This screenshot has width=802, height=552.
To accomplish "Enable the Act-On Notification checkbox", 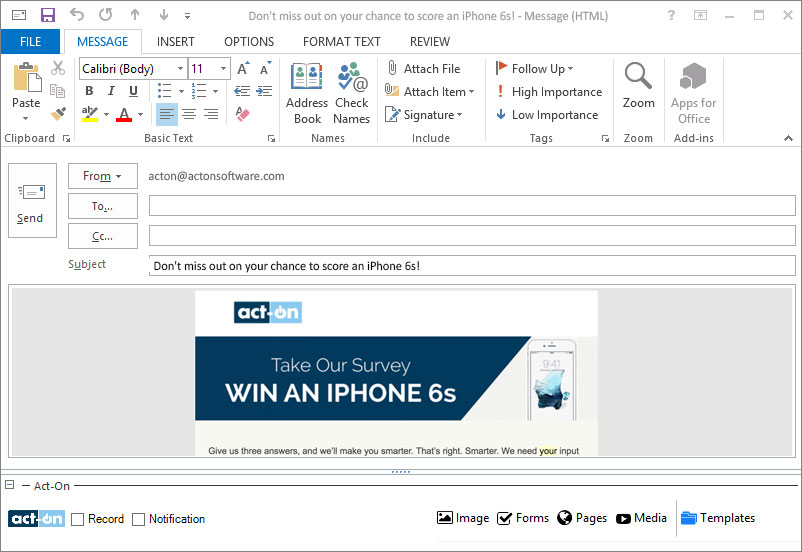I will 139,519.
